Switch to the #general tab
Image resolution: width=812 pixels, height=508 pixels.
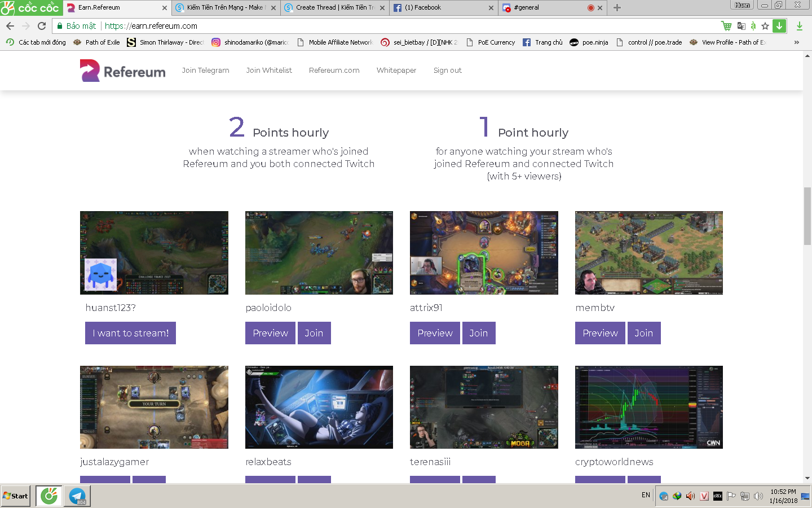552,8
